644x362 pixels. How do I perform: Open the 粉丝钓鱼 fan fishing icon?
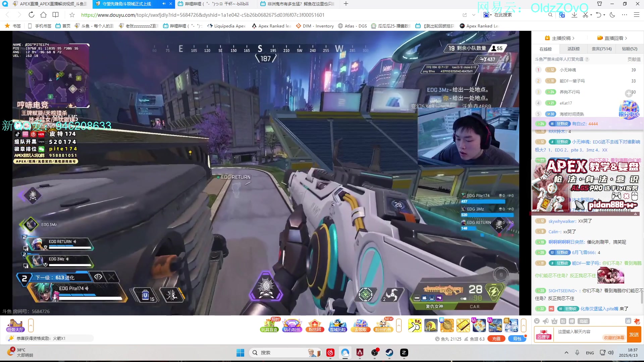pyautogui.click(x=383, y=325)
